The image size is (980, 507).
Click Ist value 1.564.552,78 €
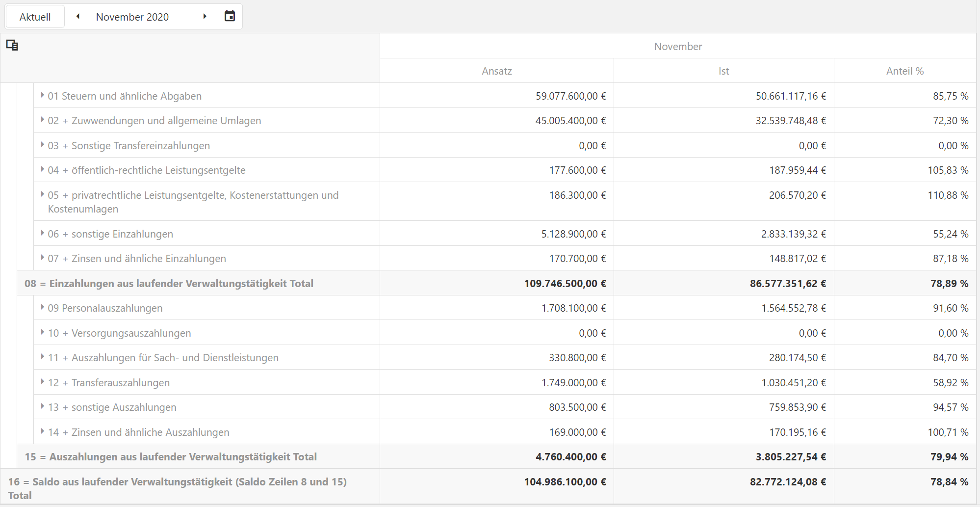click(794, 308)
